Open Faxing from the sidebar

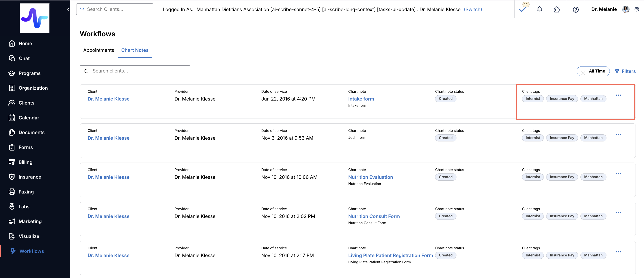(x=26, y=192)
